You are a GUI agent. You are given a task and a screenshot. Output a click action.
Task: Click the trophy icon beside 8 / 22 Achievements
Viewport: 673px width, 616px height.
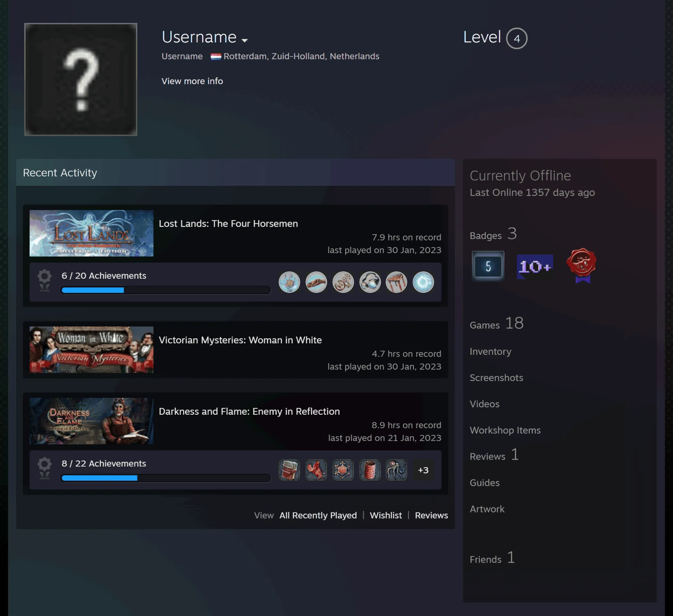pos(45,468)
